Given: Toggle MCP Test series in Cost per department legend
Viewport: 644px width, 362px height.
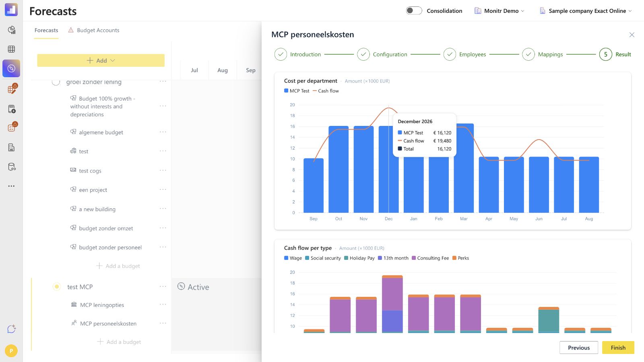Looking at the screenshot, I should pyautogui.click(x=297, y=91).
